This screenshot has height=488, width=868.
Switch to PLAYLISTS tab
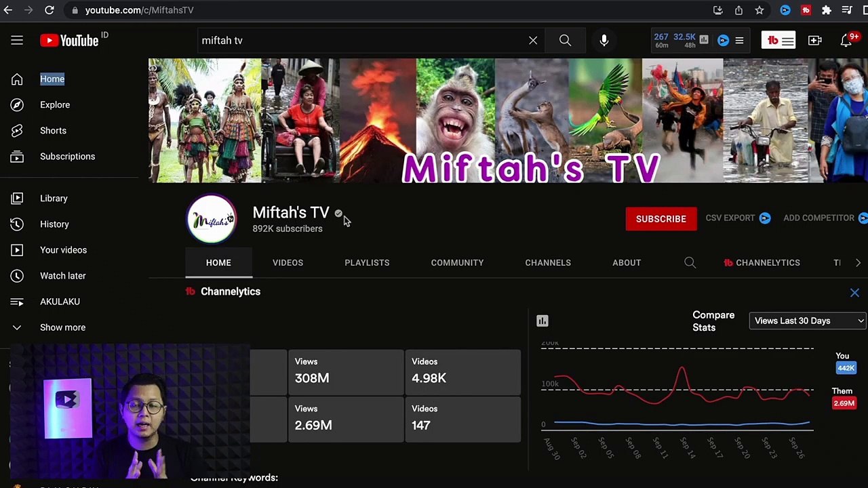(367, 263)
